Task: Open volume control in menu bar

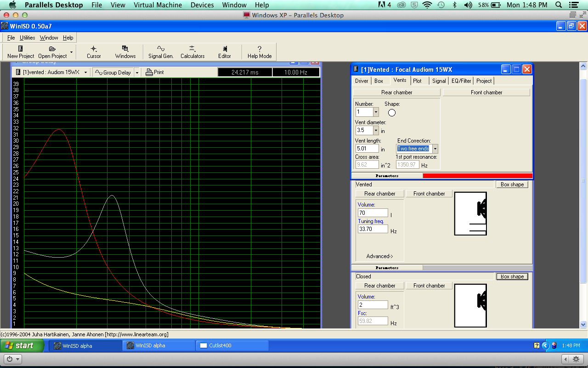Action: 468,5
